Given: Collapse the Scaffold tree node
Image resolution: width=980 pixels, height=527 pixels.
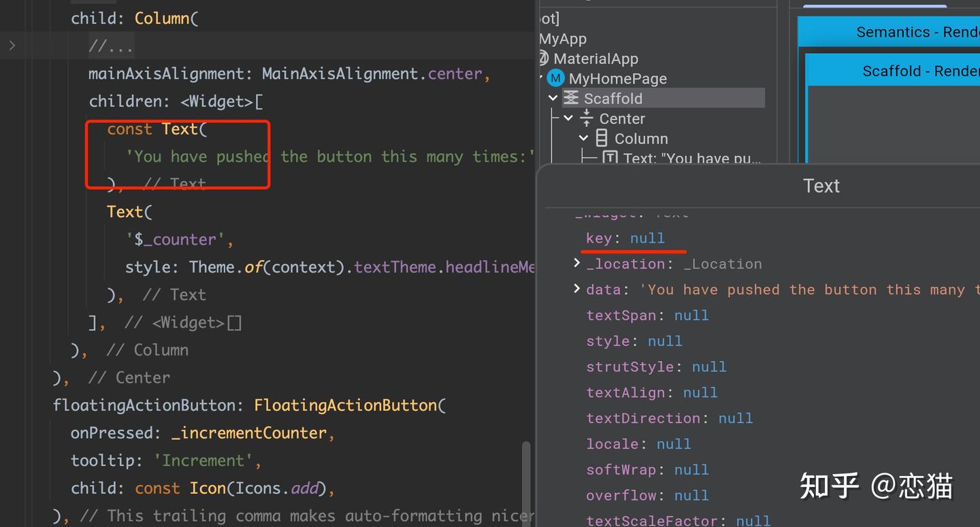Looking at the screenshot, I should pos(553,99).
